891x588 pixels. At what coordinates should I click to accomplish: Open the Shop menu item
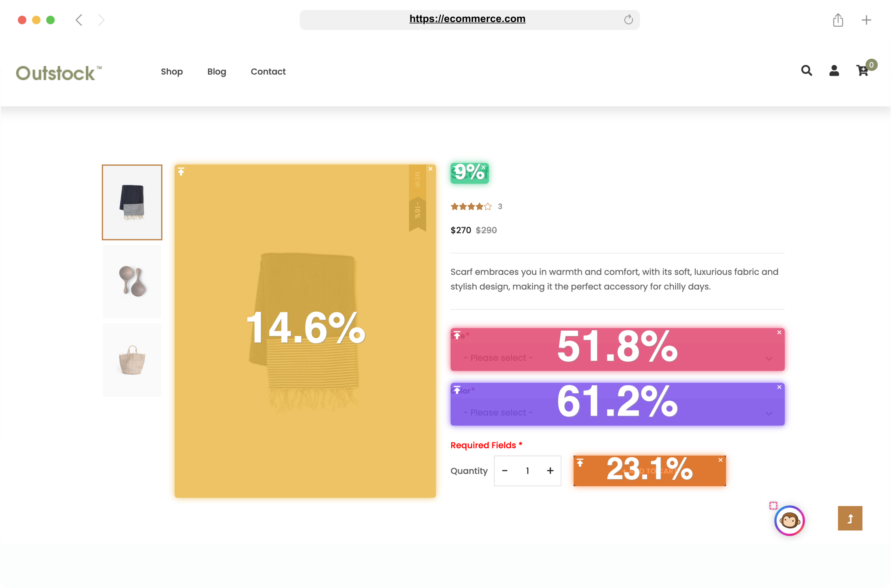click(x=172, y=71)
